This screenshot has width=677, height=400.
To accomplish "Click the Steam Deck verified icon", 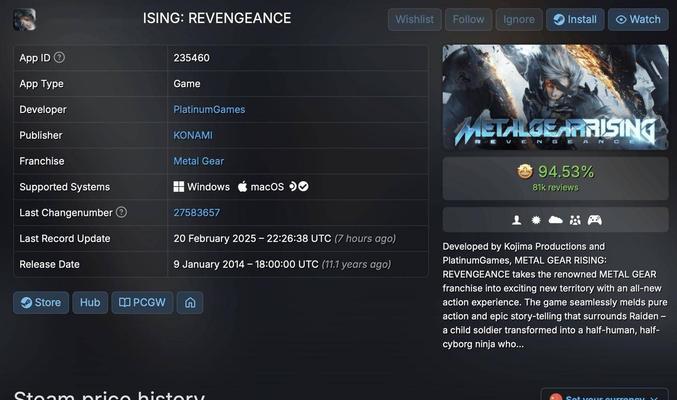I will [298, 187].
